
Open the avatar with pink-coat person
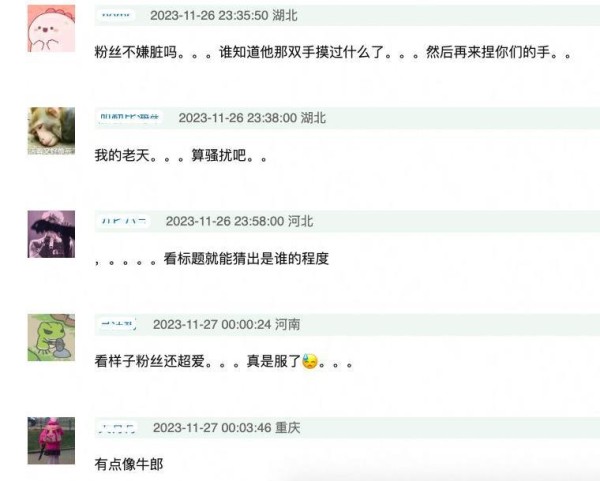pos(51,440)
